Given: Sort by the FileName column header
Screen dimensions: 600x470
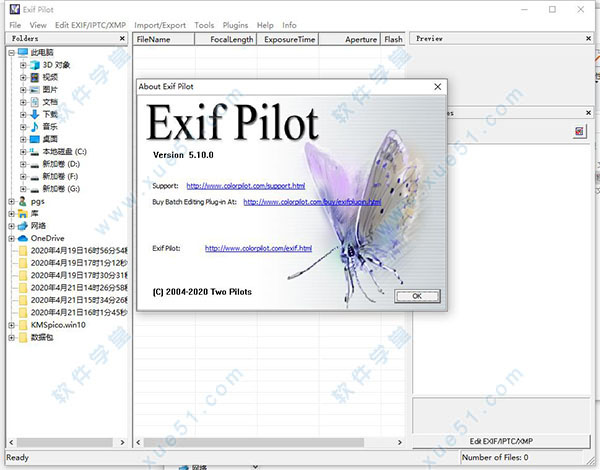Looking at the screenshot, I should pyautogui.click(x=164, y=39).
